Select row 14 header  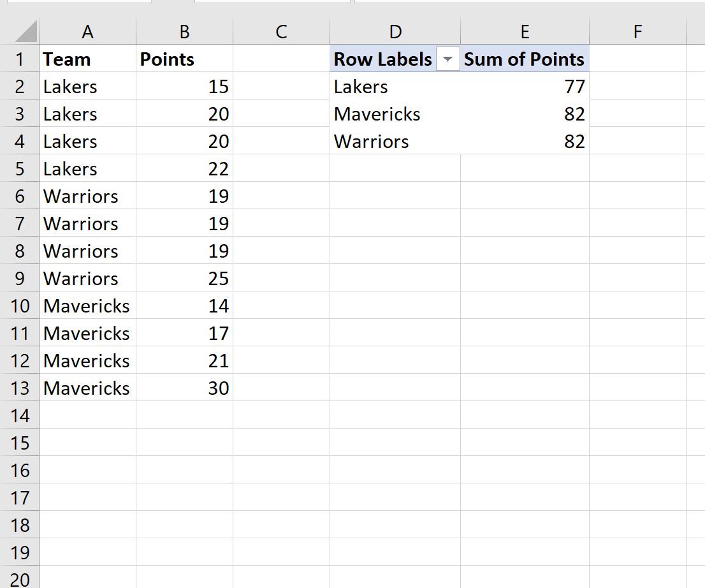(x=19, y=415)
